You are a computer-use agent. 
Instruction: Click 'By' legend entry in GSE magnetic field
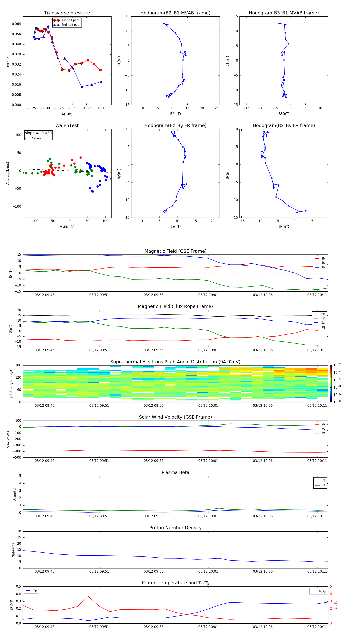click(x=320, y=263)
